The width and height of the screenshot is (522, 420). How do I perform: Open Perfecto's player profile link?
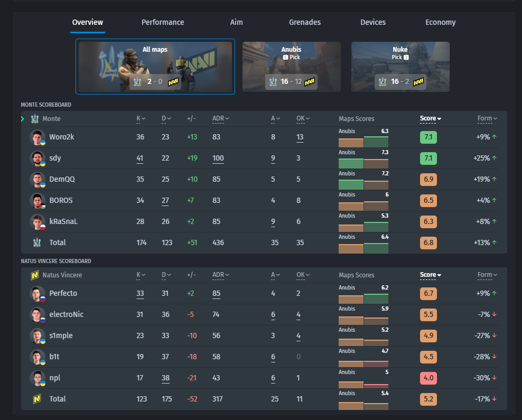click(x=63, y=294)
